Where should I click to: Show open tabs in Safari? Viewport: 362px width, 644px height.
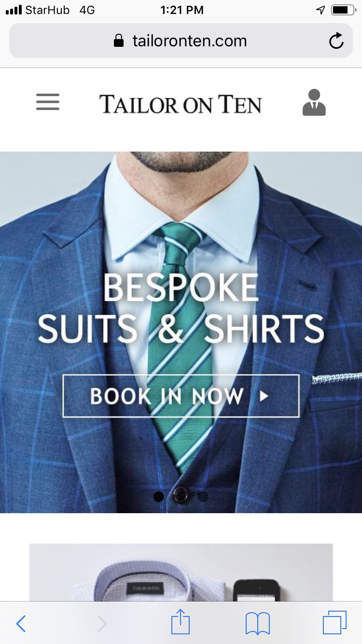[334, 623]
